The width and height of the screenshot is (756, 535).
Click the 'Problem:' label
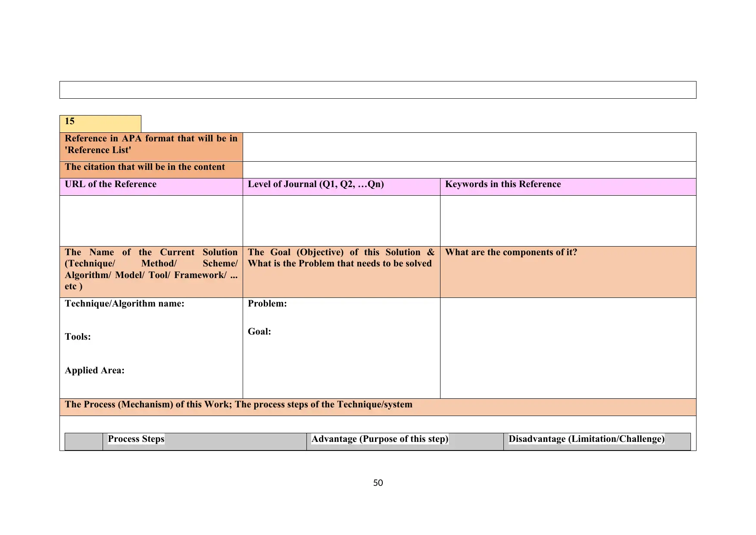267,303
